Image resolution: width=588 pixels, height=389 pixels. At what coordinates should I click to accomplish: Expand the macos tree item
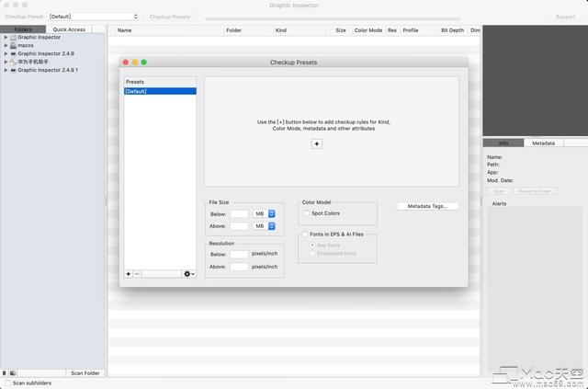6,45
